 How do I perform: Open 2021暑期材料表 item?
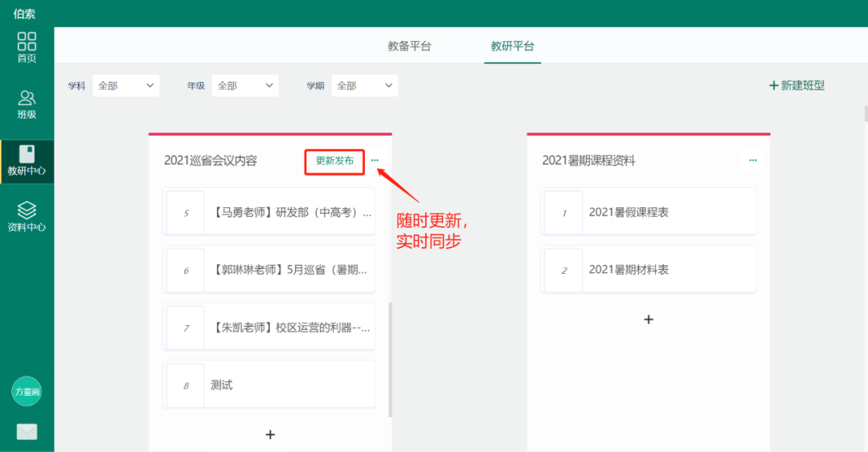pos(649,270)
